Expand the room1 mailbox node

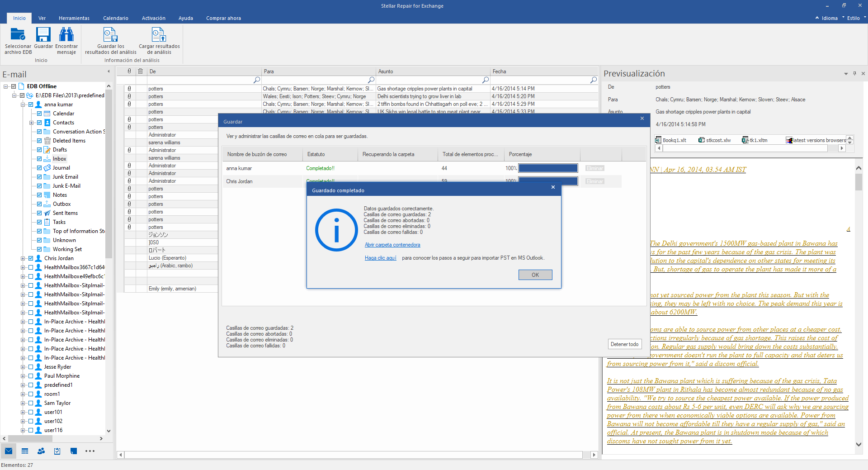coord(23,394)
